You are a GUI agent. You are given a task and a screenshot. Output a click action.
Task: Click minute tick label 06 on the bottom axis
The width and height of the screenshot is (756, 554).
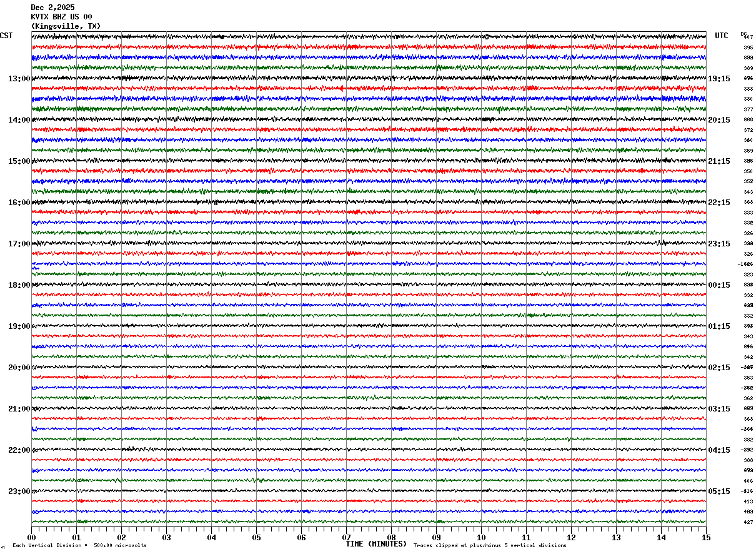301,537
